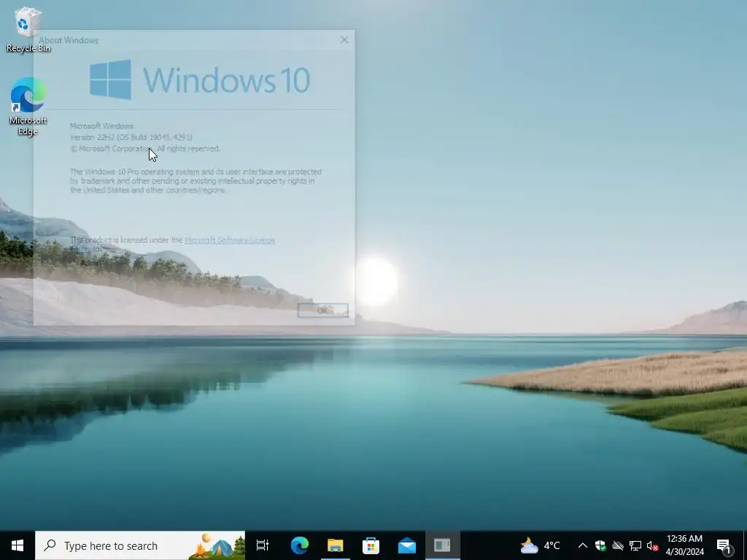Click the Microsoft Corporation copyright line
Viewport: 747px width, 560px height.
point(145,149)
